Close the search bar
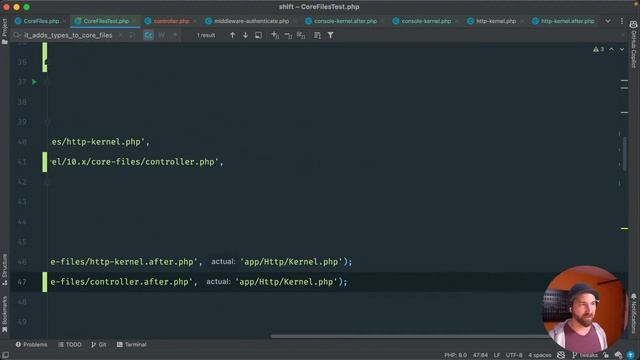This screenshot has width=640, height=360. 623,36
